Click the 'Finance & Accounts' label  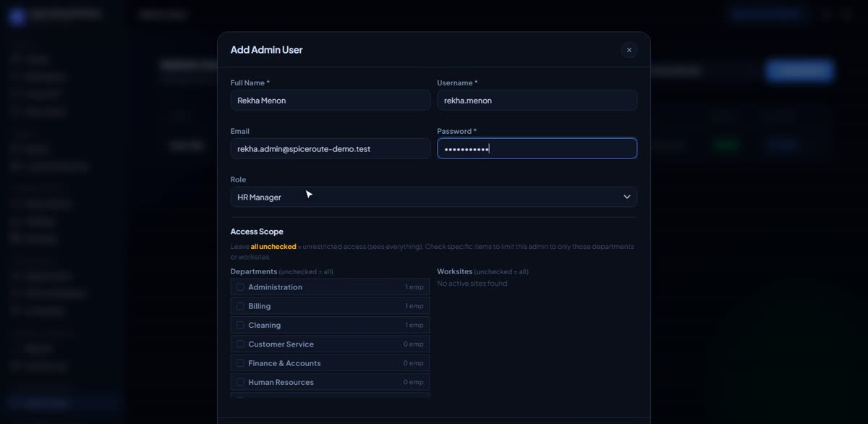click(x=284, y=363)
